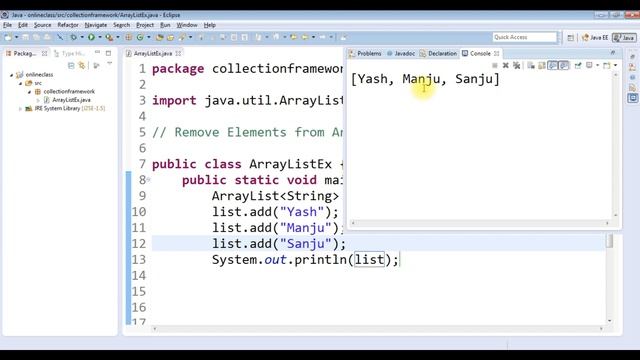The height and width of the screenshot is (360, 640).
Task: Click the Save toolbar icon
Action: 25,37
